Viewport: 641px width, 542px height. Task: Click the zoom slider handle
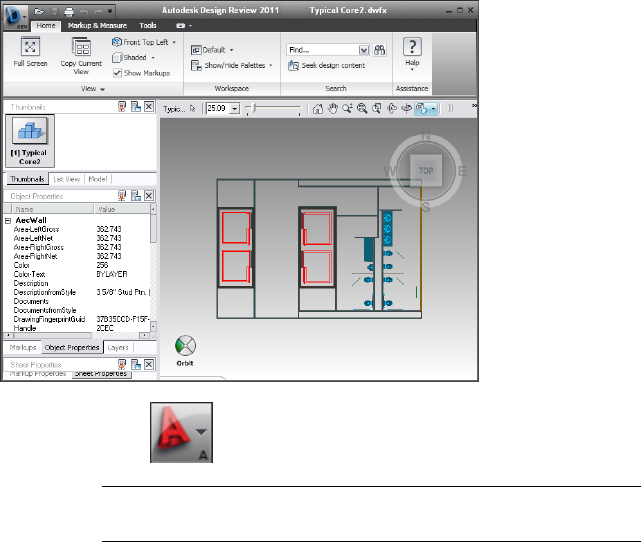(254, 108)
